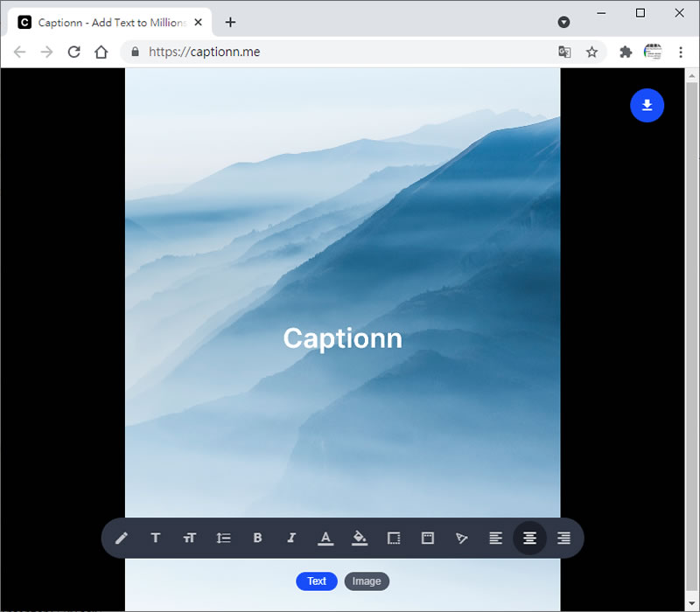Open the Chrome three-dot menu
The height and width of the screenshot is (612, 700).
click(x=681, y=52)
